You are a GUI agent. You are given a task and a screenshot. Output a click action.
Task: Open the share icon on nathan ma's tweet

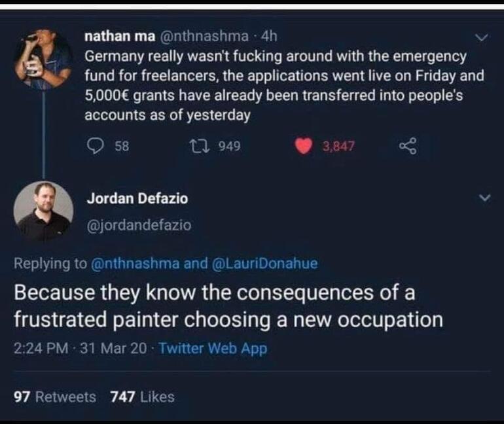tap(408, 146)
